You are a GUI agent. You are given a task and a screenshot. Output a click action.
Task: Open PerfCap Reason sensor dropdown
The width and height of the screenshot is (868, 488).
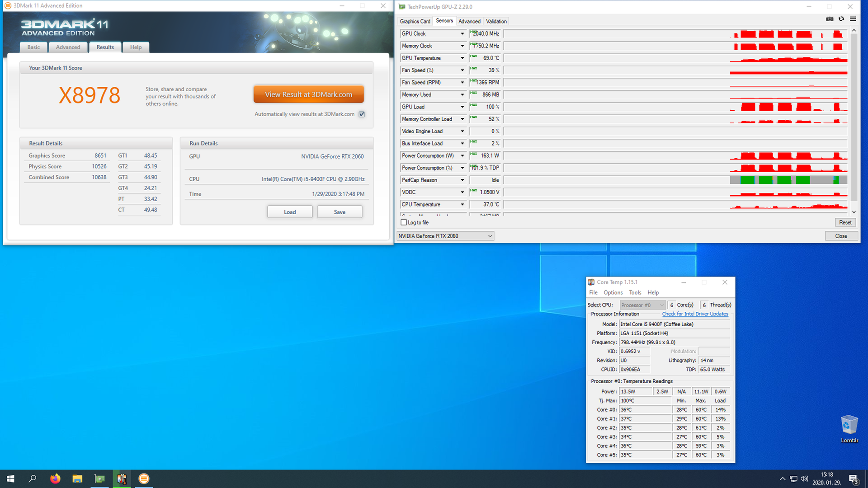point(462,180)
